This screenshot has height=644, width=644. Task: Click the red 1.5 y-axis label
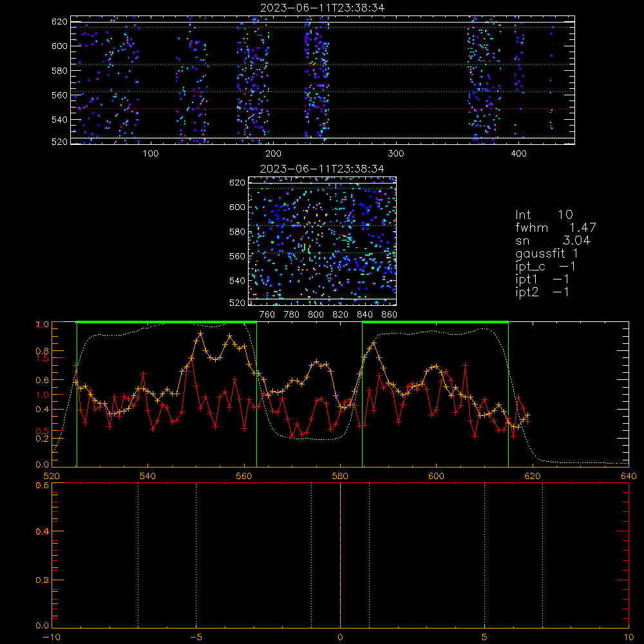(x=43, y=358)
